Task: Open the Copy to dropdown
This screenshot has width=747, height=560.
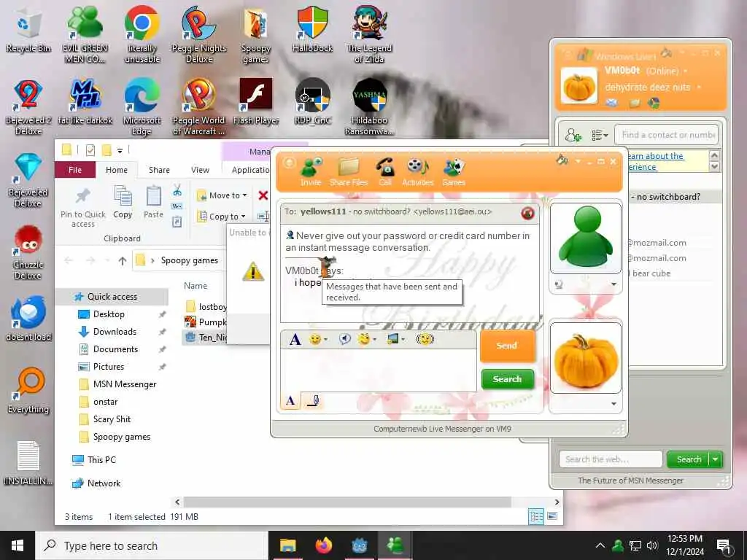Action: (x=221, y=216)
